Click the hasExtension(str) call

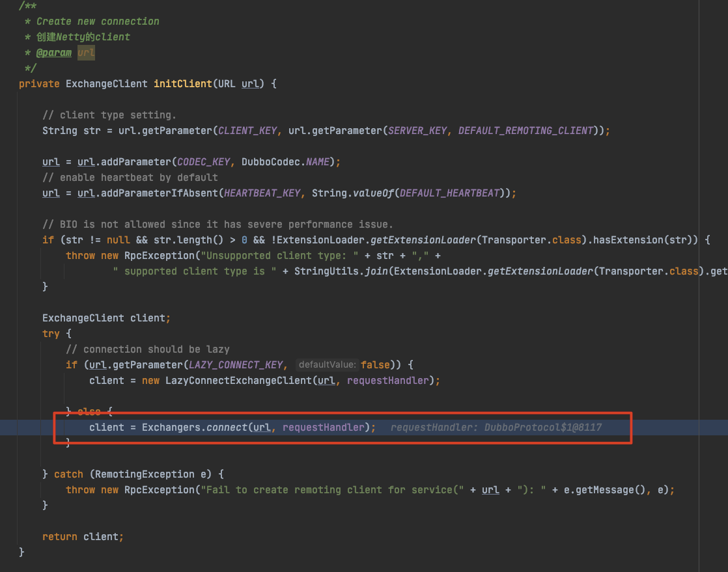(x=645, y=240)
